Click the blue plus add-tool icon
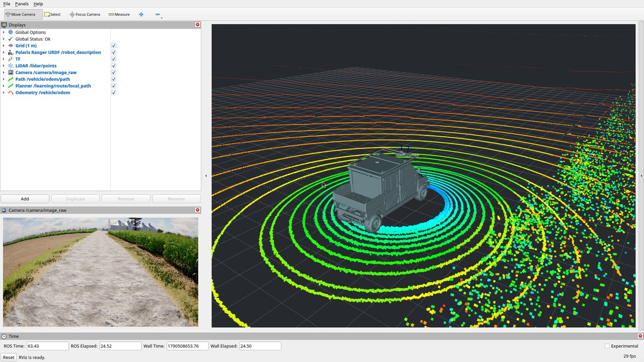The image size is (644, 362). (x=141, y=14)
